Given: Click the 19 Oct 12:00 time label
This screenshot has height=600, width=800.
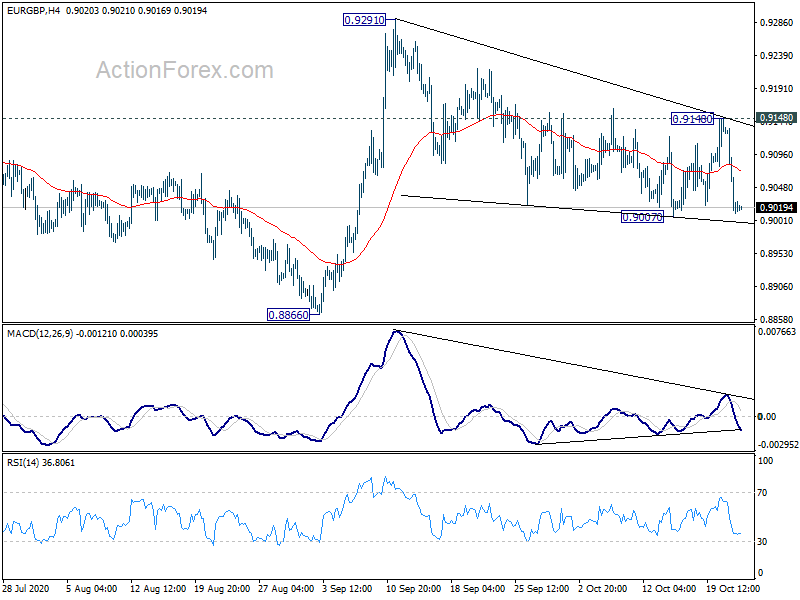Looking at the screenshot, I should point(733,588).
